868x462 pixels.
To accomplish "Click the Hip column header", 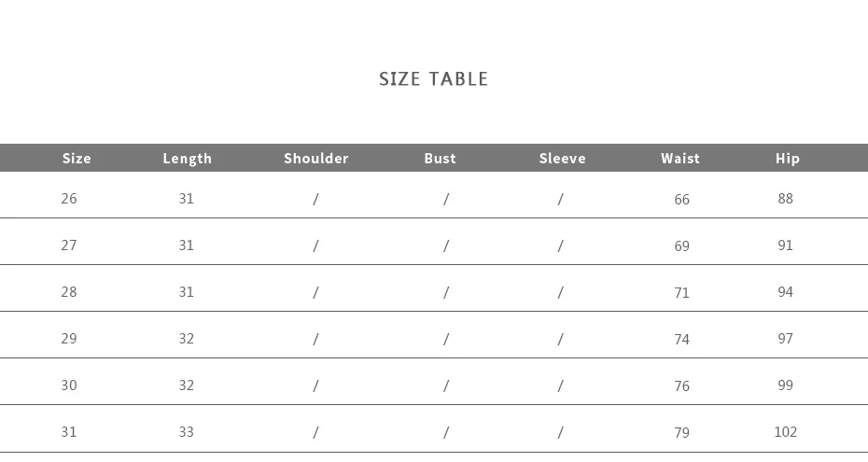I will point(787,159).
